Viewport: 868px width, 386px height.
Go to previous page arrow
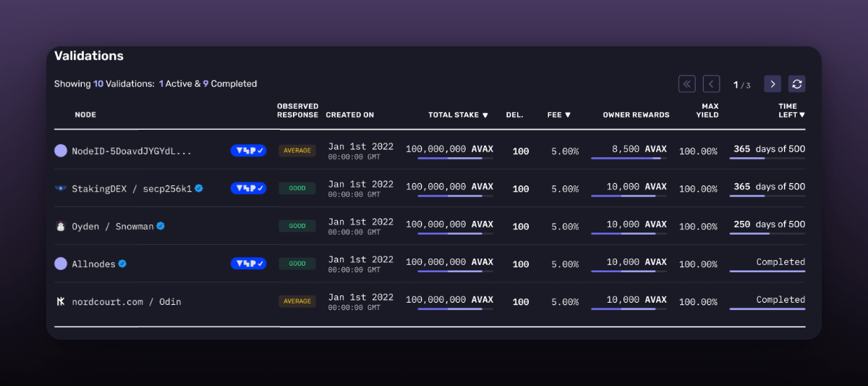coord(711,84)
